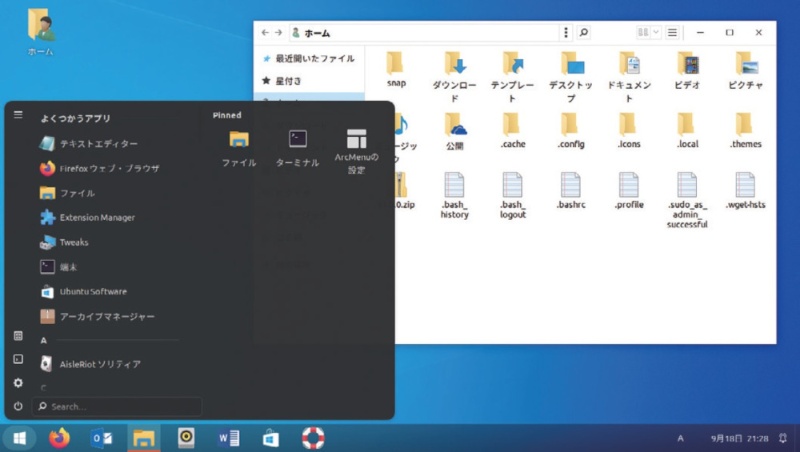Launch テキストエディター from the menu

pyautogui.click(x=109, y=144)
